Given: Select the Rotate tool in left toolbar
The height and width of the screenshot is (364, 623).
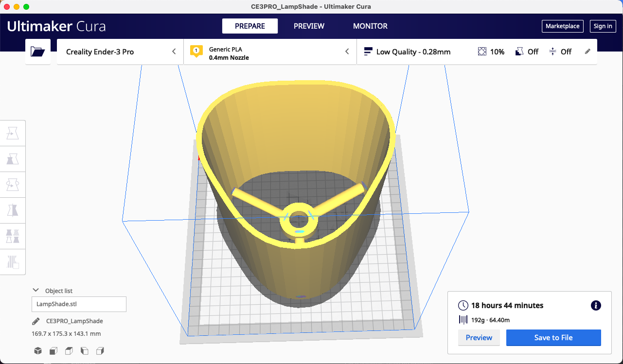Looking at the screenshot, I should click(x=13, y=185).
